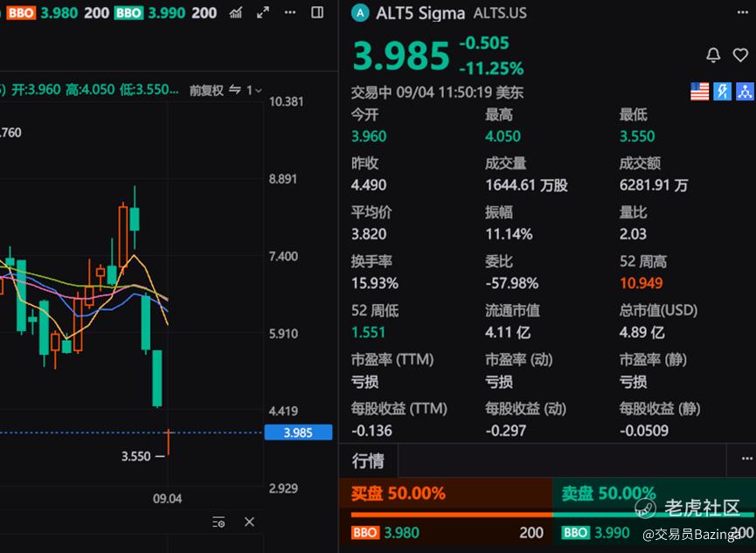Image resolution: width=756 pixels, height=553 pixels.
Task: Click the blue 3.985 price marker
Action: point(298,432)
